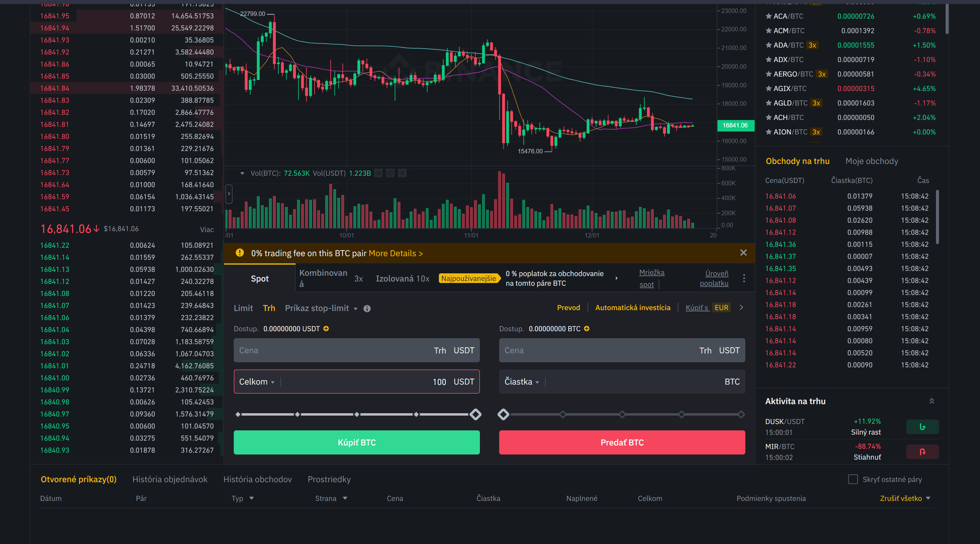The height and width of the screenshot is (544, 980).
Task: Open the three-dot more options menu
Action: tap(744, 278)
